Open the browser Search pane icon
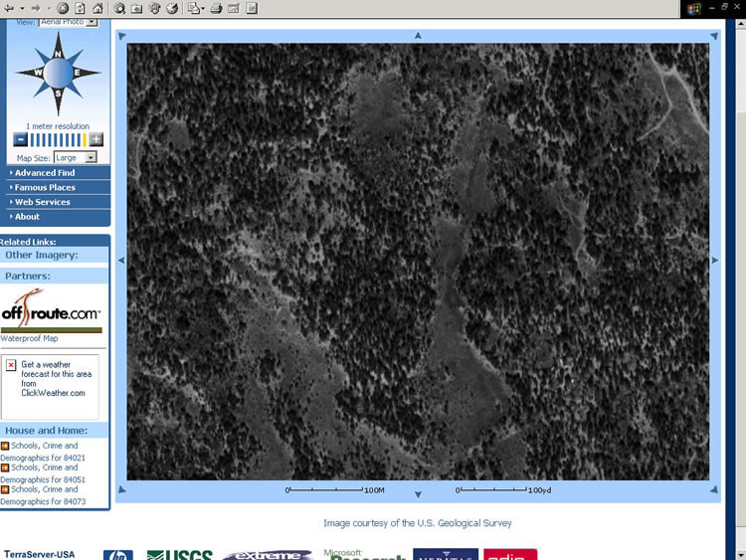 [x=119, y=8]
